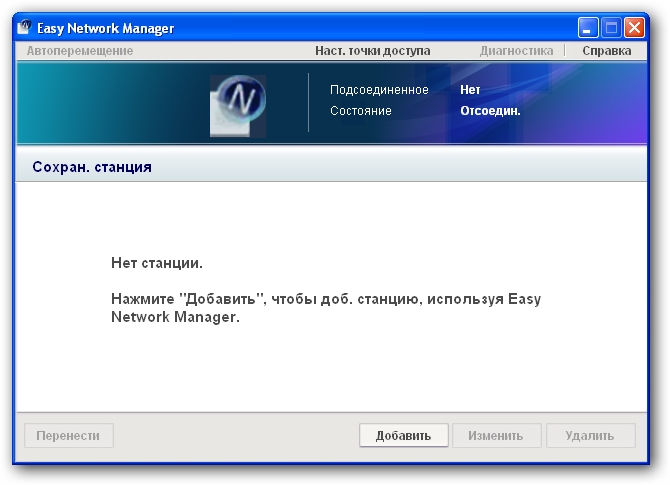Click the Добавить button

(x=403, y=435)
